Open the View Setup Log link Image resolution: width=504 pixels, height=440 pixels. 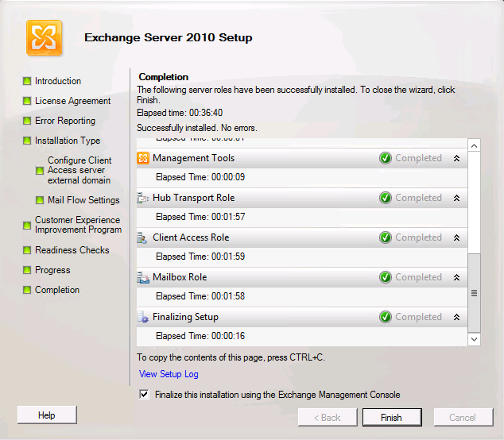point(169,374)
